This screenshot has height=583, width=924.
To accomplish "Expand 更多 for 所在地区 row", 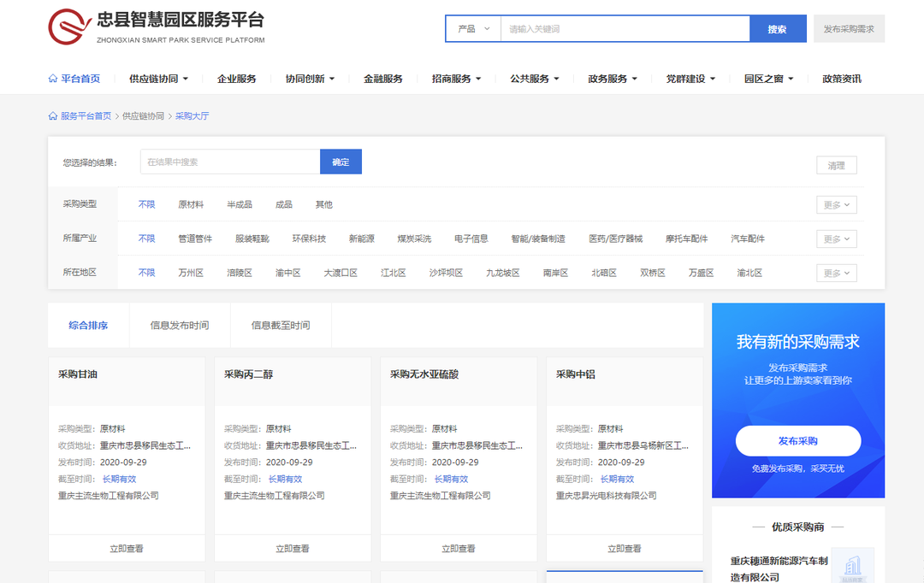I will pyautogui.click(x=836, y=274).
